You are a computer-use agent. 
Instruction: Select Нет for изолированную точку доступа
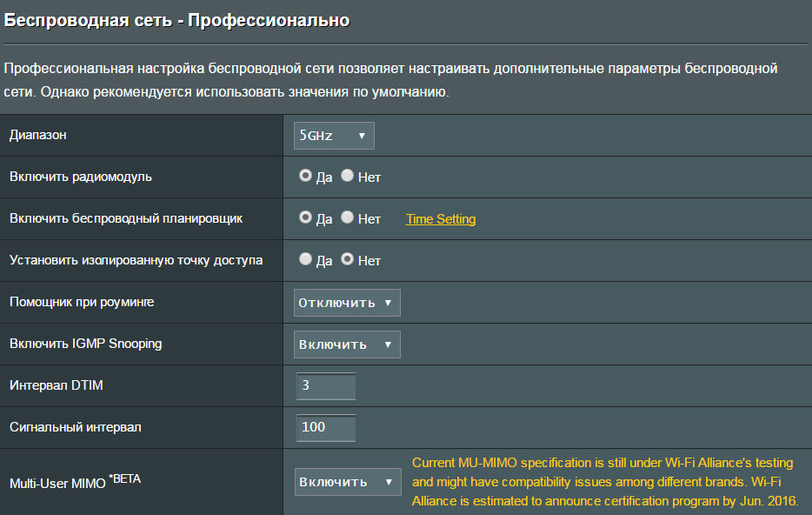347,259
